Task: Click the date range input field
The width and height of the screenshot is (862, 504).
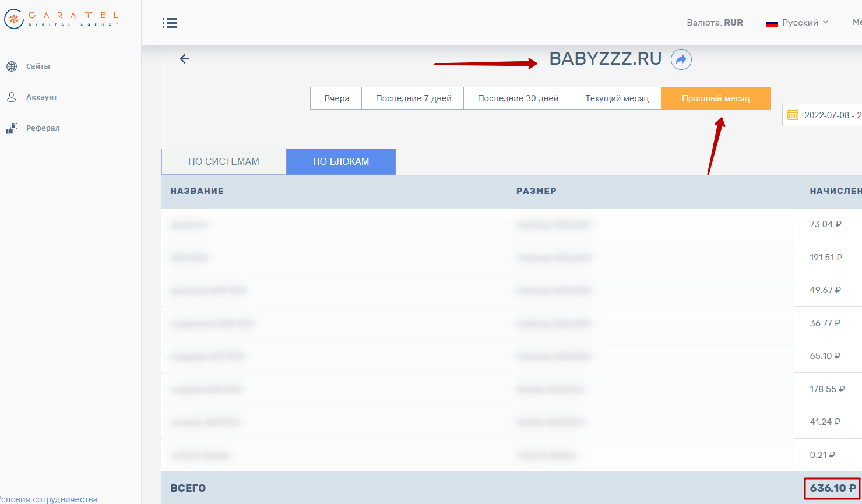Action: pyautogui.click(x=822, y=115)
